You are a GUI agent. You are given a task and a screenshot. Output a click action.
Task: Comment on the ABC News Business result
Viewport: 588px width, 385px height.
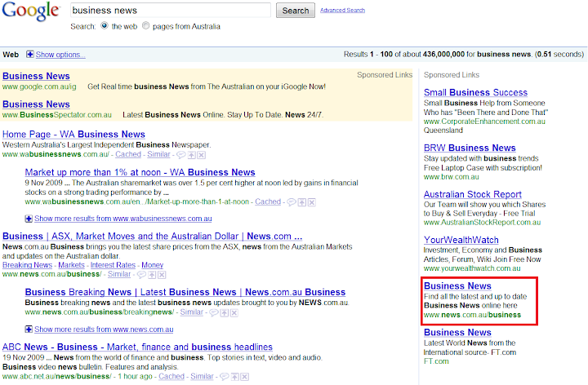tap(225, 376)
